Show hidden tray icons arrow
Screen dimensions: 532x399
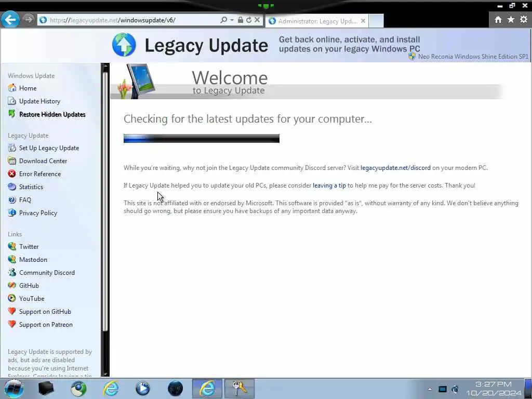pyautogui.click(x=430, y=389)
